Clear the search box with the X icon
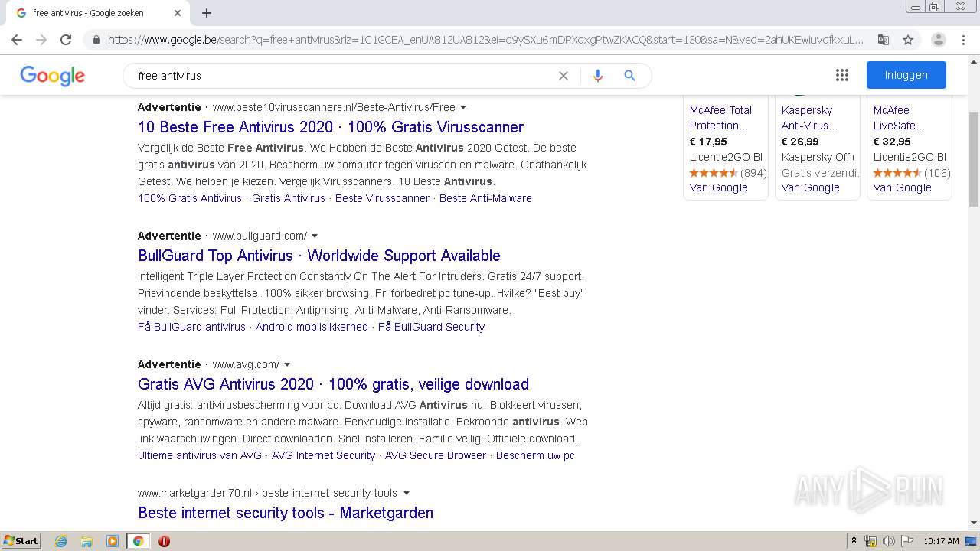Viewport: 980px width, 551px height. pyautogui.click(x=563, y=76)
